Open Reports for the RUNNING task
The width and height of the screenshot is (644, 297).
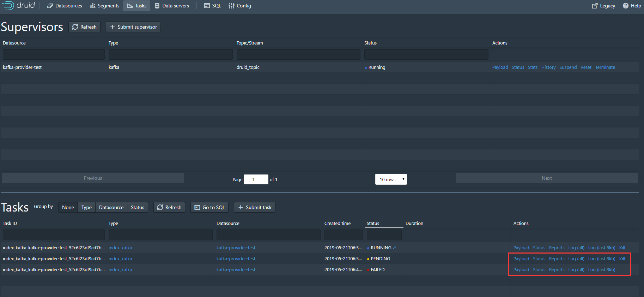coord(557,248)
